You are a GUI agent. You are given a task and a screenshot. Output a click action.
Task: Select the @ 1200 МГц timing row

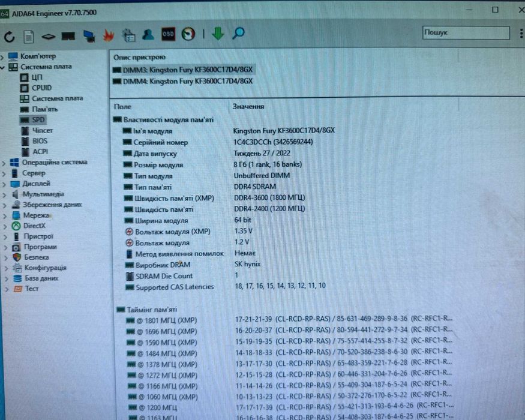point(291,407)
